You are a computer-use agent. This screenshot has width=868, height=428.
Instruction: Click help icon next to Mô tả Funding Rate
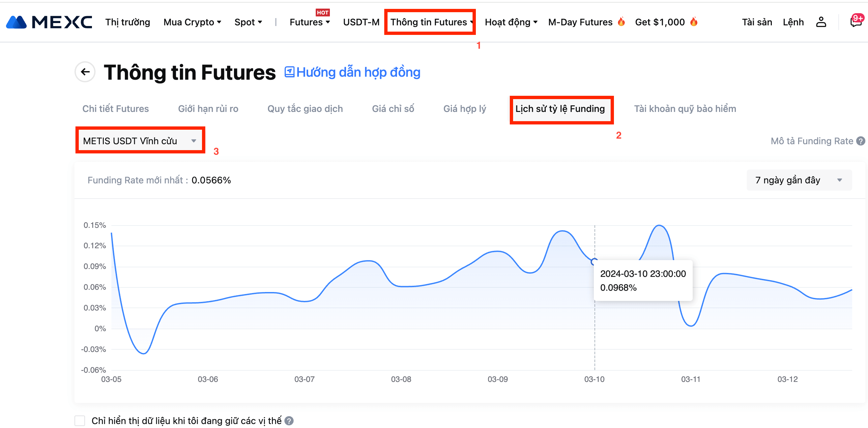pyautogui.click(x=860, y=141)
